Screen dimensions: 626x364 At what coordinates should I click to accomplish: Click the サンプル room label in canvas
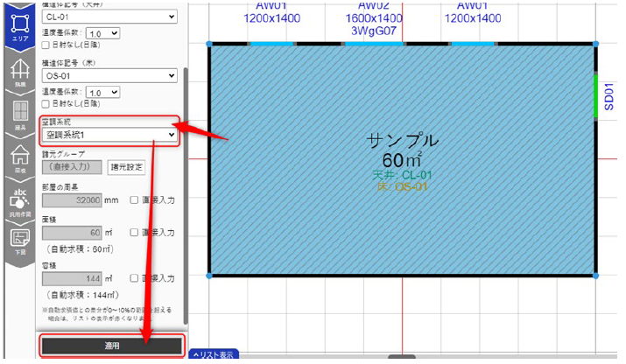(x=404, y=140)
